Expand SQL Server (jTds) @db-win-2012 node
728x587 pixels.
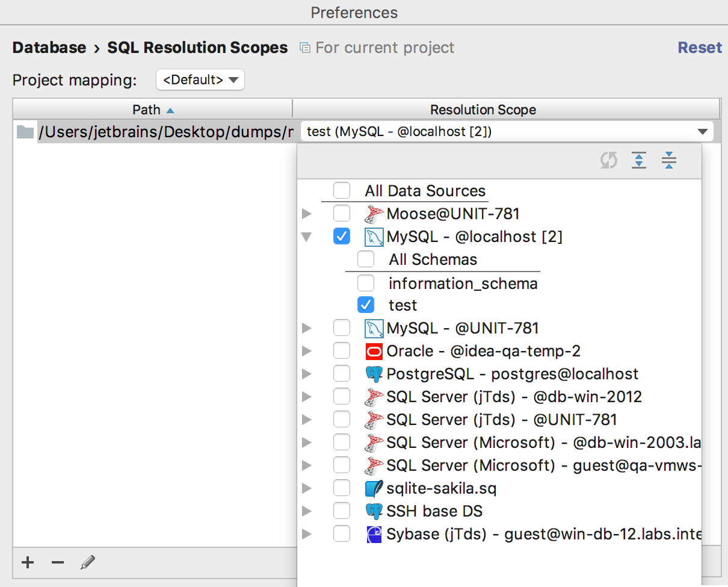point(307,397)
